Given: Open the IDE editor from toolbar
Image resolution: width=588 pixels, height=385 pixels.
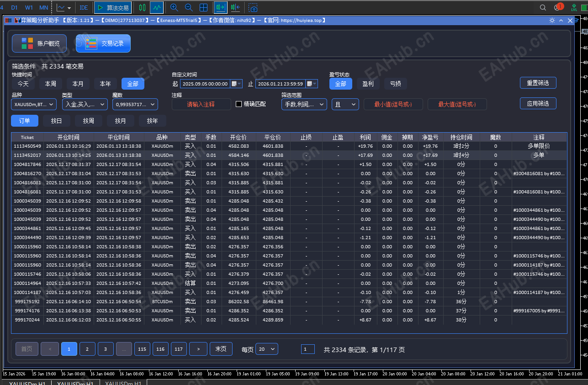Looking at the screenshot, I should pos(84,7).
